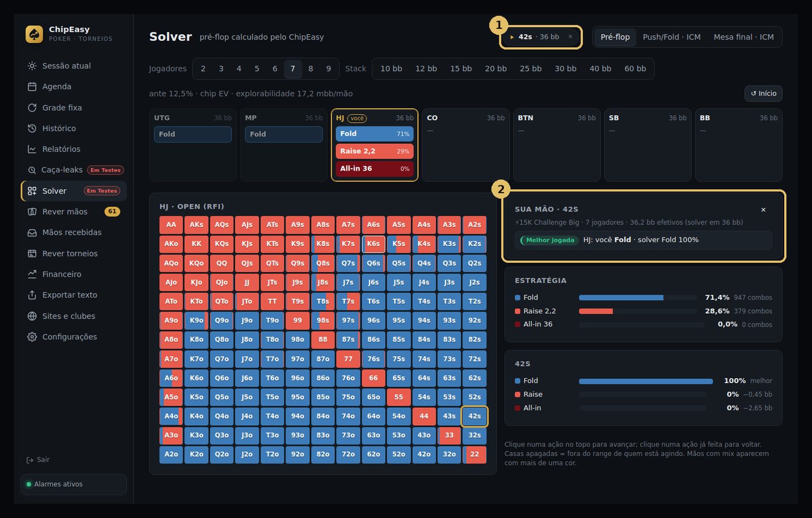The image size is (812, 518).
Task: Open Rever mãos in the sidebar
Action: click(74, 212)
